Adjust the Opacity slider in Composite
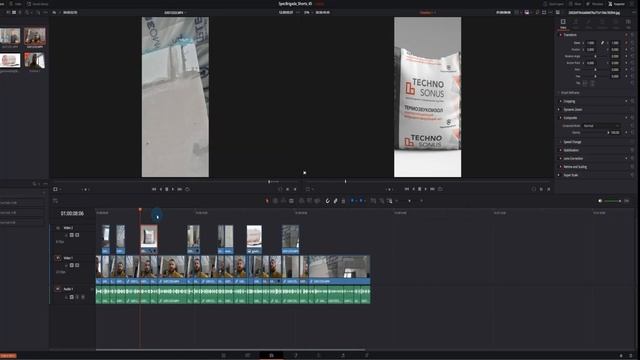Screen dimensions: 640x360 pos(596,133)
